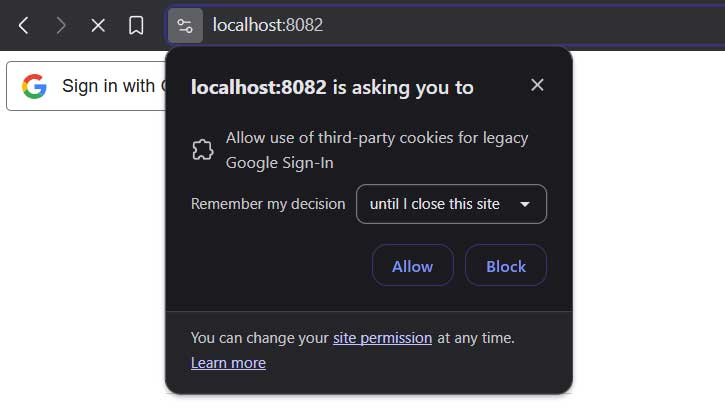Click the Google G logo

(x=35, y=86)
